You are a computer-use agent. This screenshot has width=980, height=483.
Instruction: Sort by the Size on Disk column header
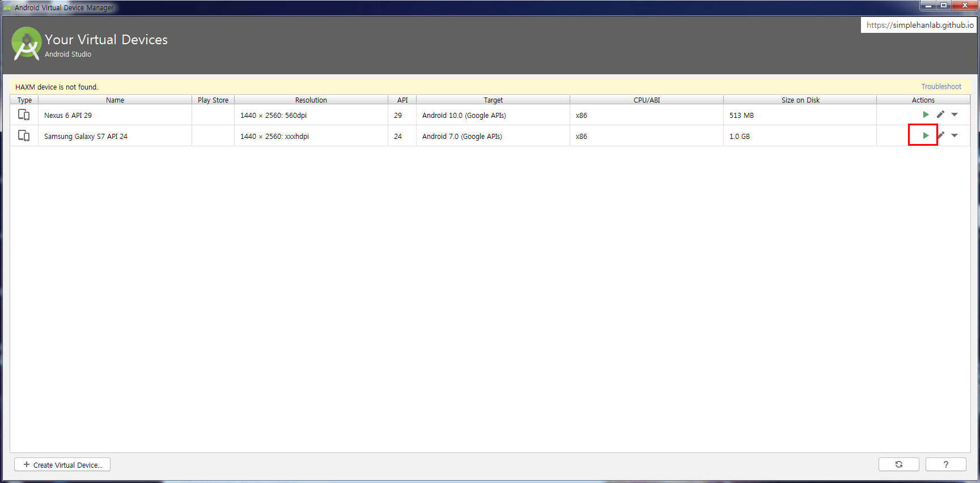[800, 100]
